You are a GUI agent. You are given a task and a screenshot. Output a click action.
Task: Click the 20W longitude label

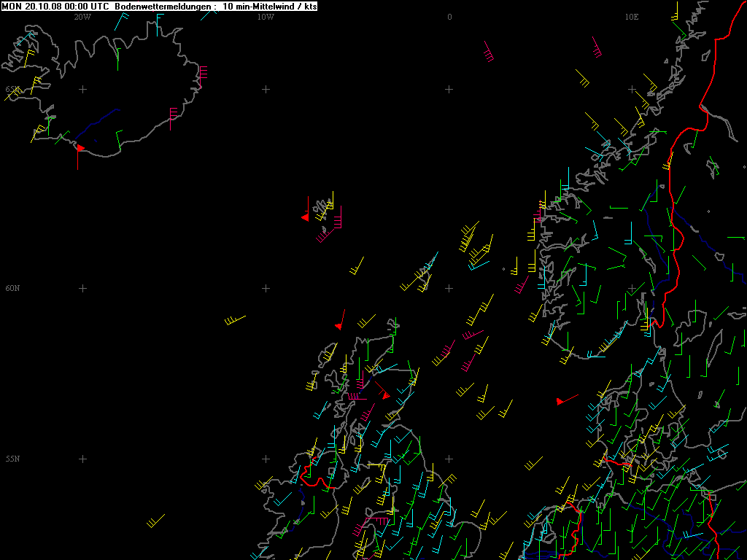[82, 17]
